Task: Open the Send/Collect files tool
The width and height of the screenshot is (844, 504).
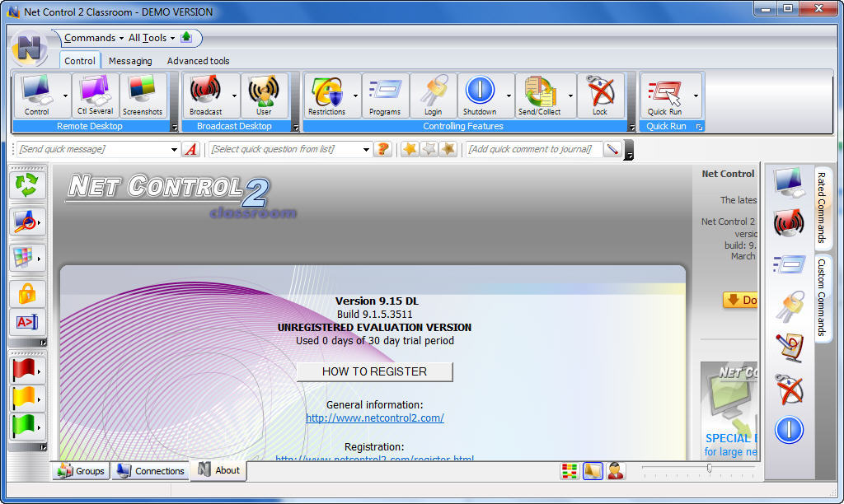Action: tap(539, 96)
